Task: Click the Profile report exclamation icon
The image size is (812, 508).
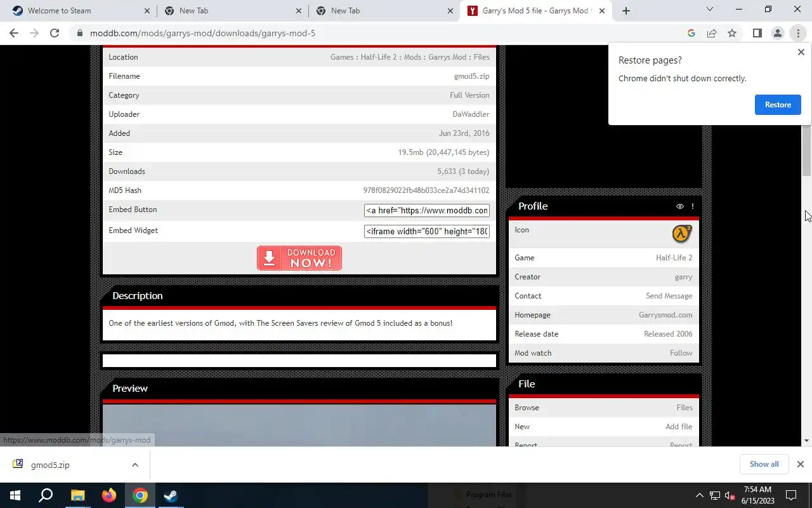Action: click(693, 206)
